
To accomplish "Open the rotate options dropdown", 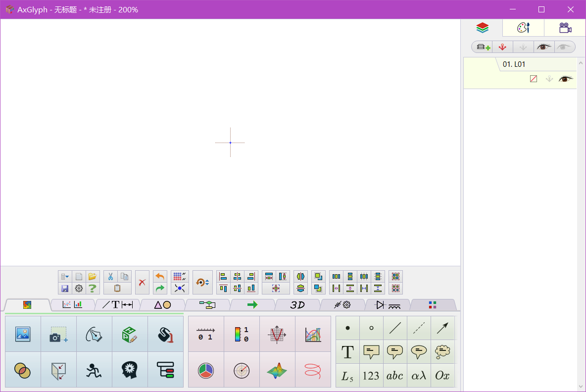I will [202, 283].
